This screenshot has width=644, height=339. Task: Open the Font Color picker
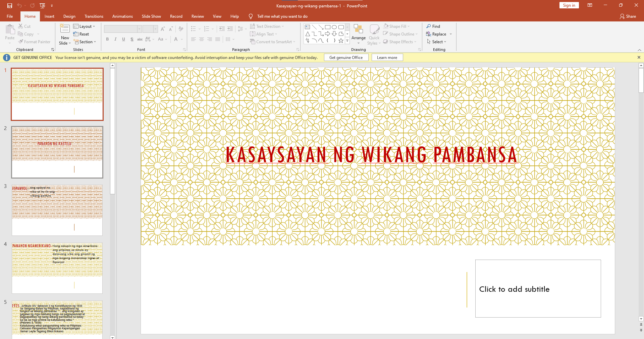176,39
